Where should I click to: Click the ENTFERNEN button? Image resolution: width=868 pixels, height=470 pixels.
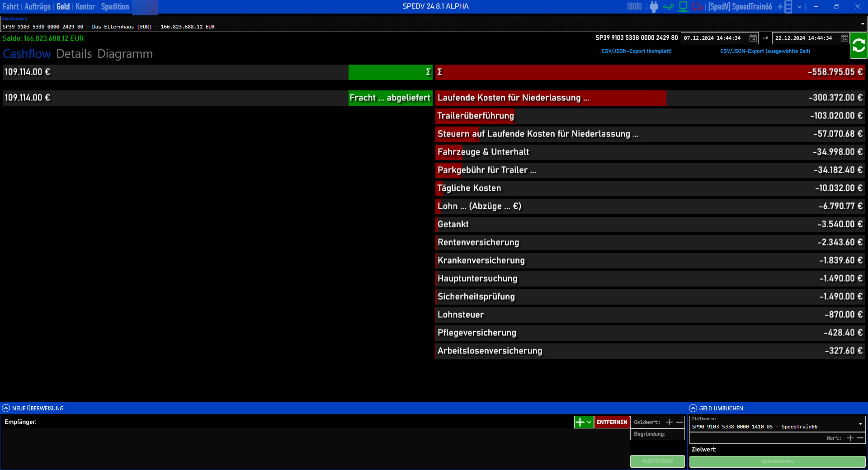(611, 422)
